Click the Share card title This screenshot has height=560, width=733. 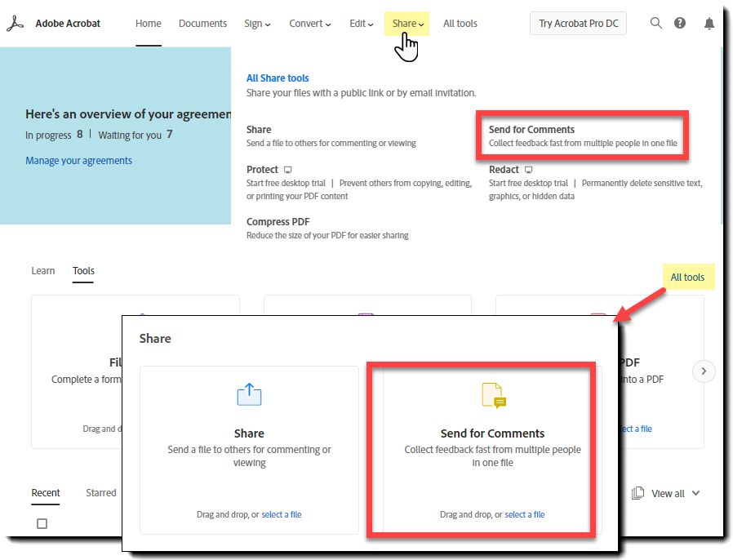point(249,433)
